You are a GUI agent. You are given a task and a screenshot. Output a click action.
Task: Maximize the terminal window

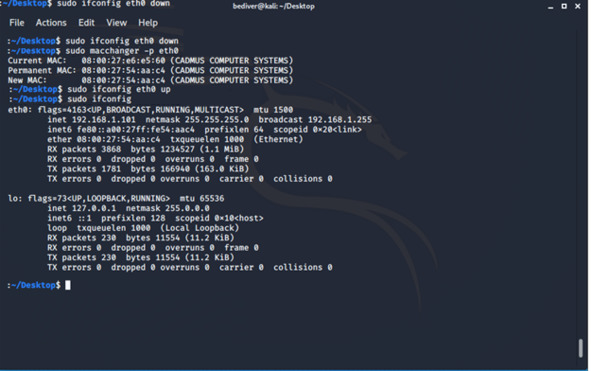tap(564, 6)
